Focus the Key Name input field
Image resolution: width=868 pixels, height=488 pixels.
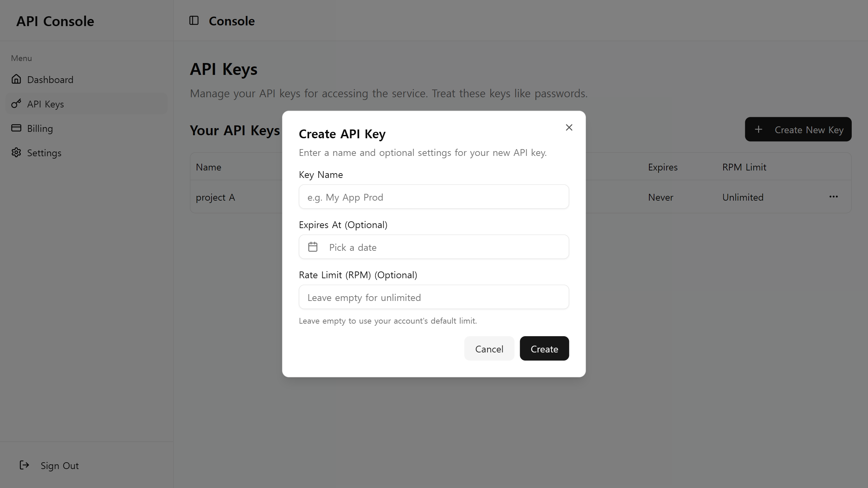click(x=434, y=197)
